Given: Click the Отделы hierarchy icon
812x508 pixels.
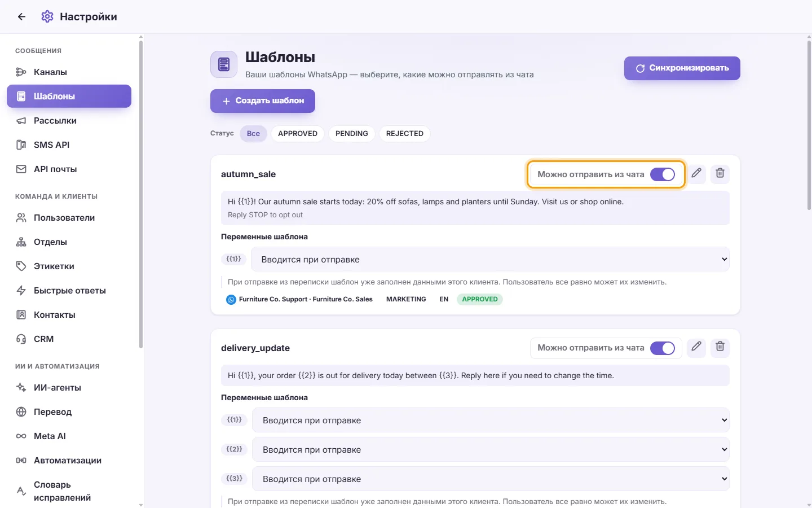Looking at the screenshot, I should point(21,242).
